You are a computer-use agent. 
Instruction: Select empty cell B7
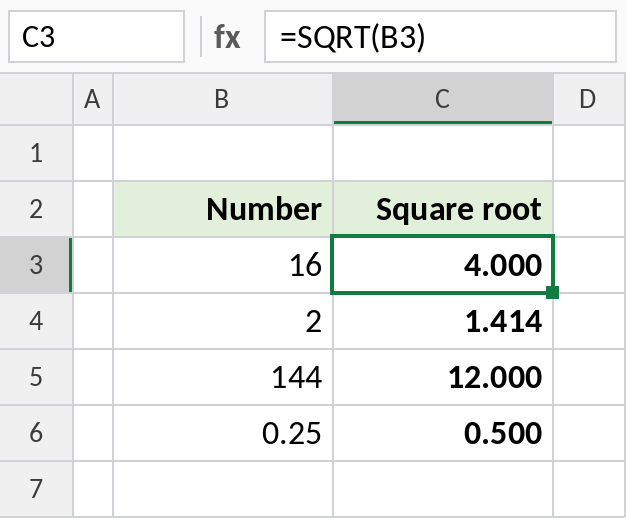coord(223,488)
